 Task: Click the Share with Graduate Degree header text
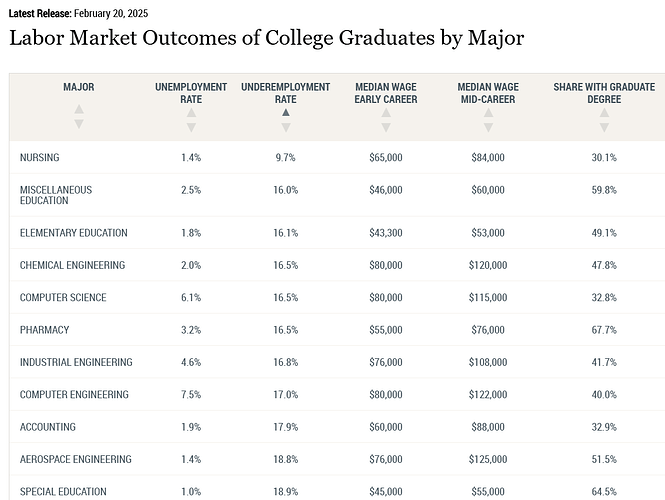tap(604, 93)
